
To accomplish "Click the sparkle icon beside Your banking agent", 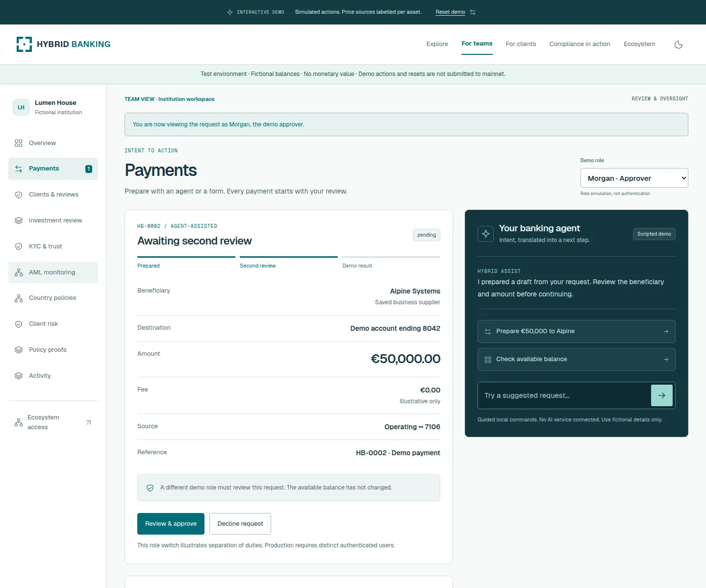I will pos(486,234).
